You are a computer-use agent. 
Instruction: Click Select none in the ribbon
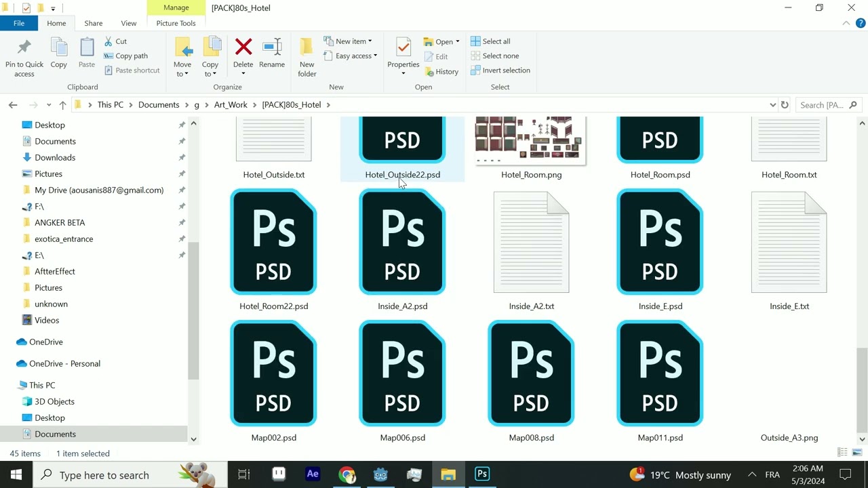(494, 56)
